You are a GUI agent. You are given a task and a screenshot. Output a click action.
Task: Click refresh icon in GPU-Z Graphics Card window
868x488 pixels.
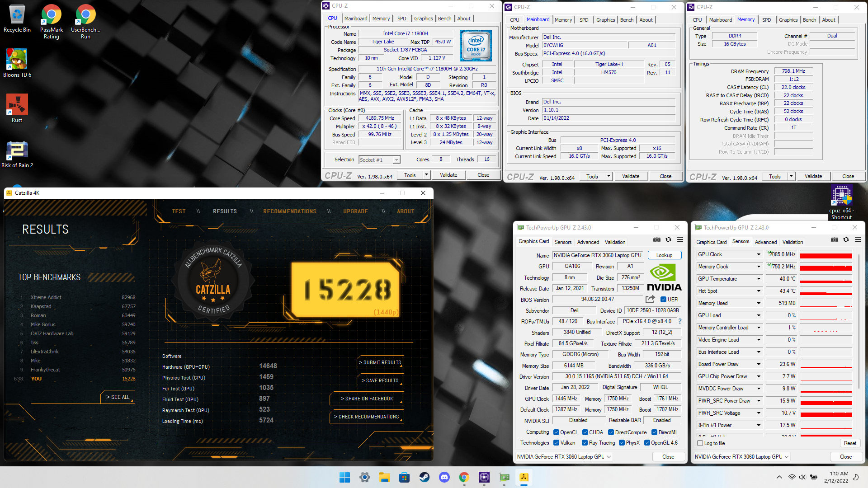point(668,240)
